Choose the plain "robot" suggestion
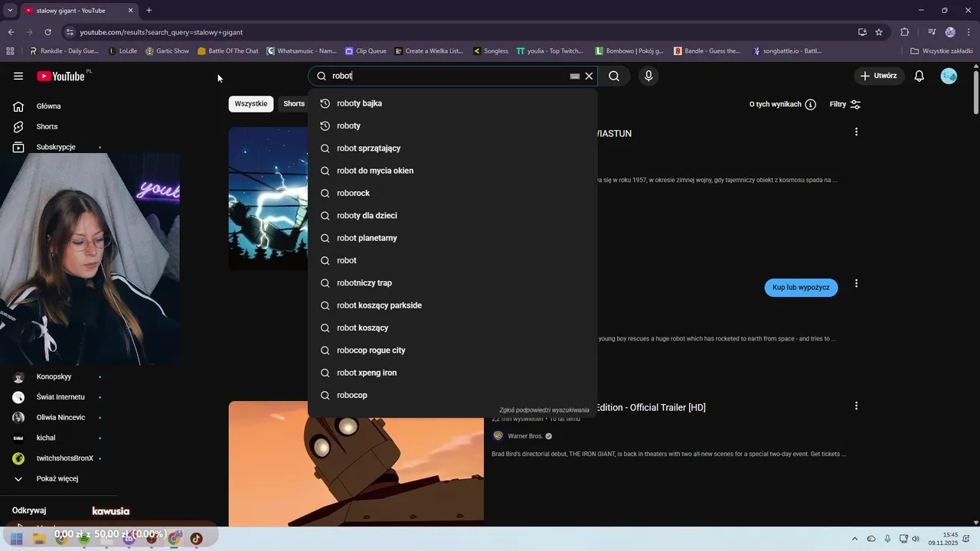This screenshot has height=551, width=980. click(x=452, y=260)
